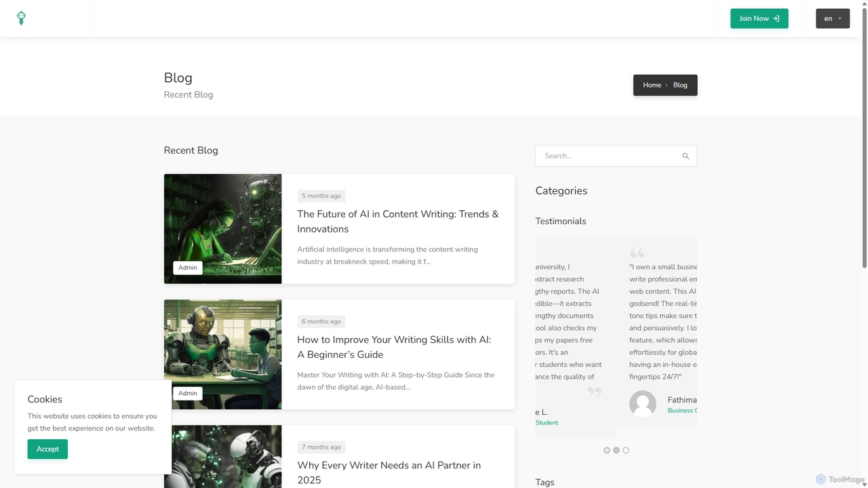The height and width of the screenshot is (488, 868).
Task: Open How to Improve Your Writing Skills post
Action: click(394, 347)
